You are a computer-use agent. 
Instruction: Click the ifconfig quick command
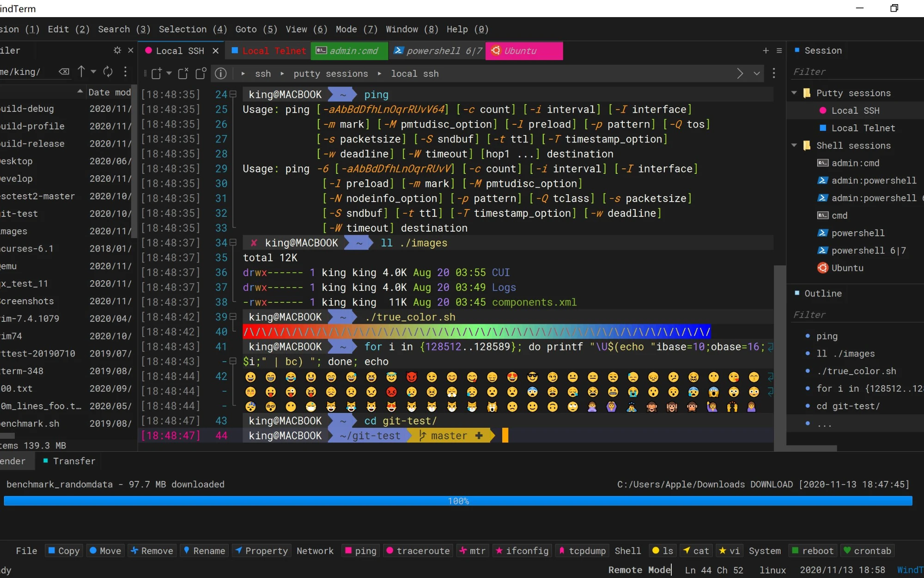click(522, 551)
